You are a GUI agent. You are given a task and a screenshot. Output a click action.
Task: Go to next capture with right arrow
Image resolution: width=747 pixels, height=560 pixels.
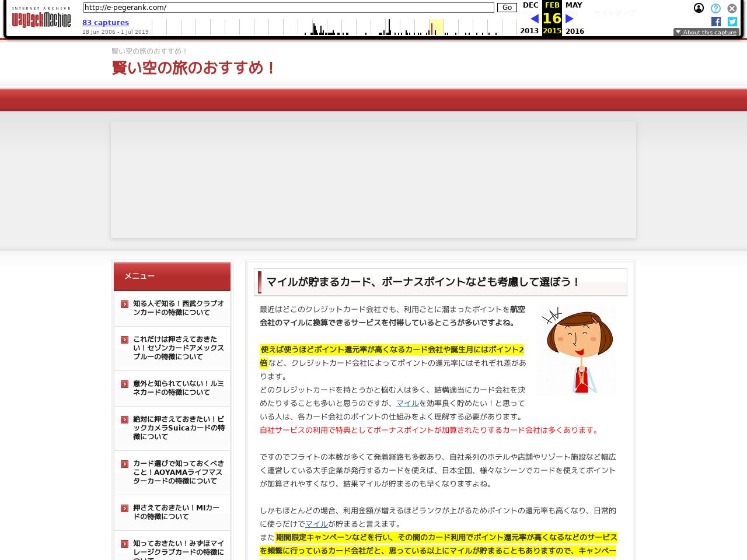(570, 19)
